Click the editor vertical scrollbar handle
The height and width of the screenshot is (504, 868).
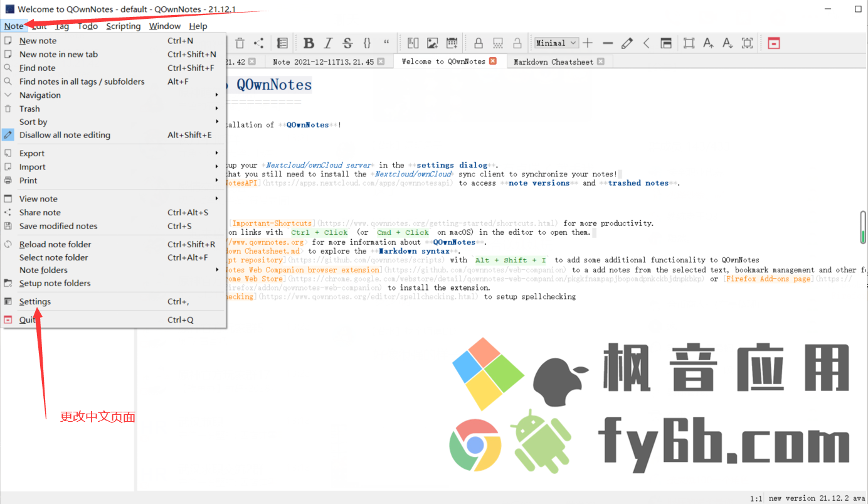(863, 227)
